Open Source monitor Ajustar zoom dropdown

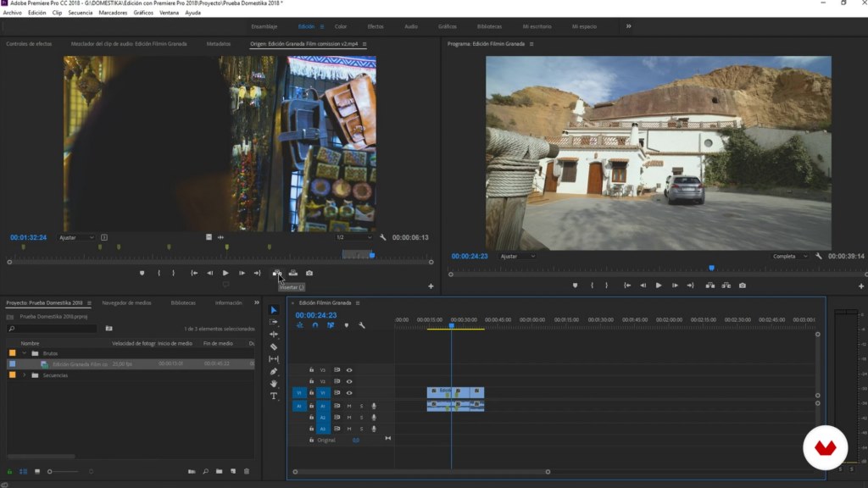[76, 237]
